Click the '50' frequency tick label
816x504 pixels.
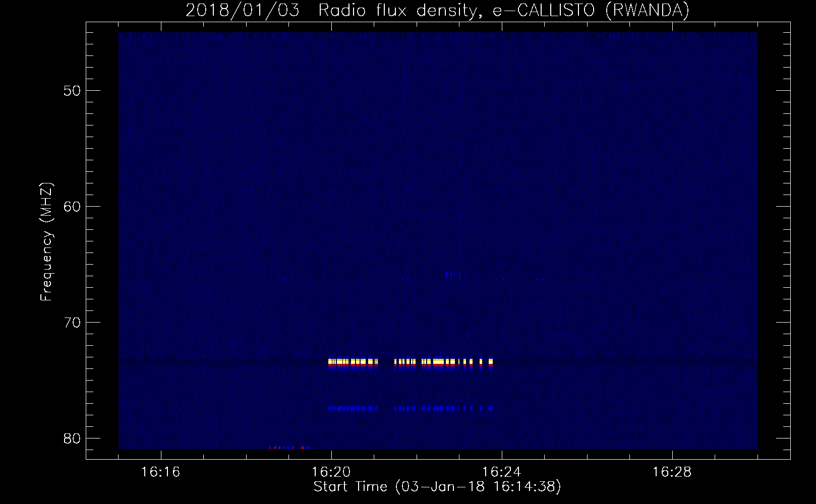pyautogui.click(x=73, y=91)
